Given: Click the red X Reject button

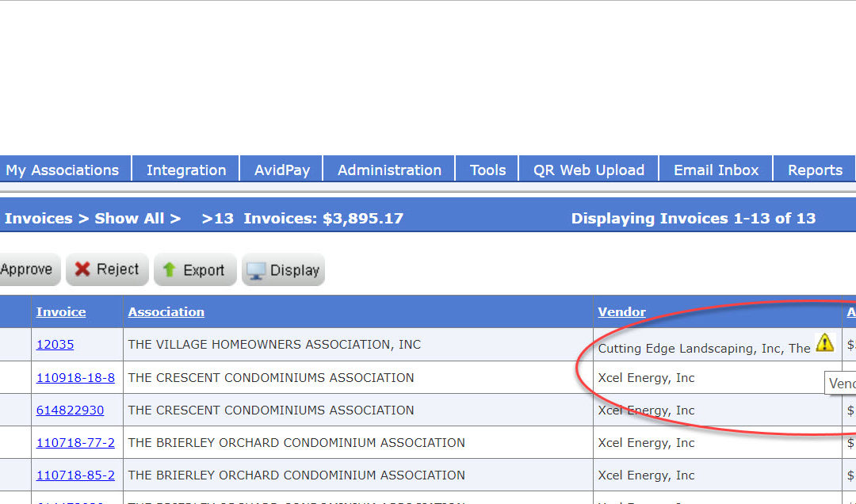Looking at the screenshot, I should (x=107, y=269).
